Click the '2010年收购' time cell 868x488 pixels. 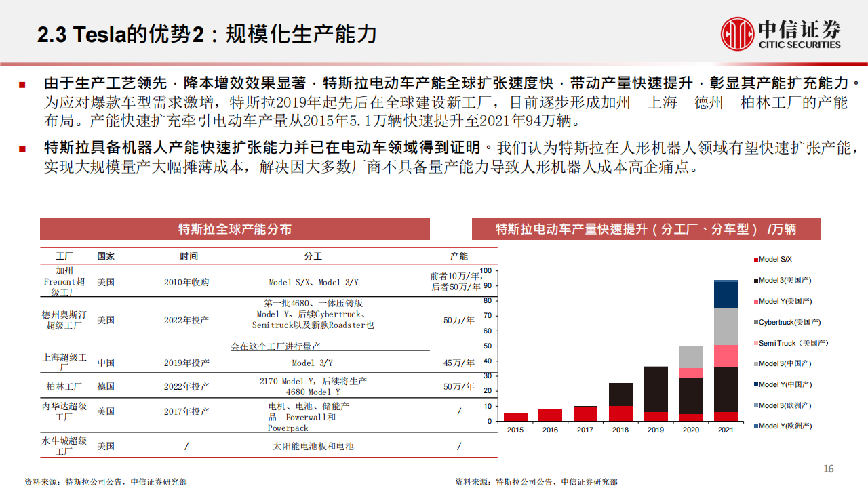[x=186, y=282]
